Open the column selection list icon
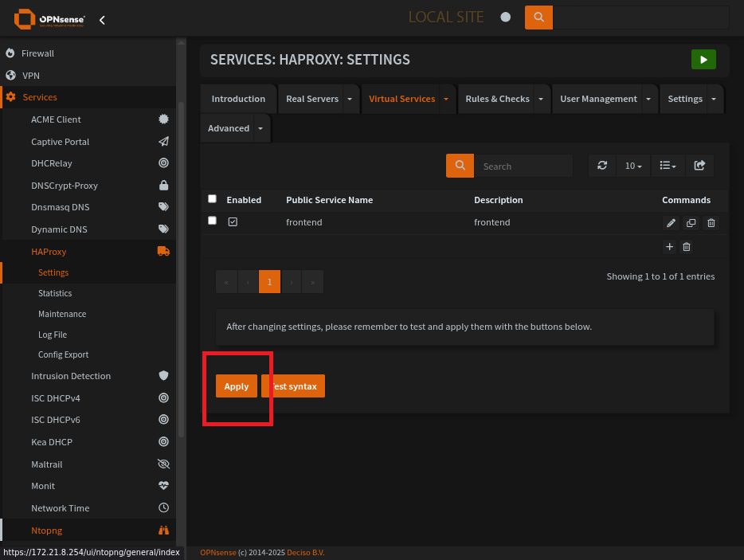Image resolution: width=744 pixels, height=560 pixels. (x=668, y=166)
